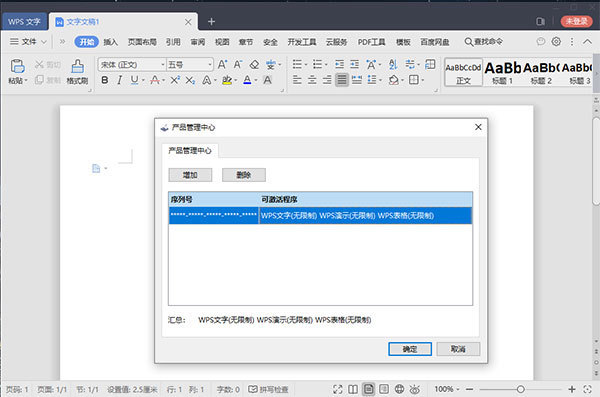Open the font name dropdown
Screen dimensions: 600x397
click(x=163, y=64)
